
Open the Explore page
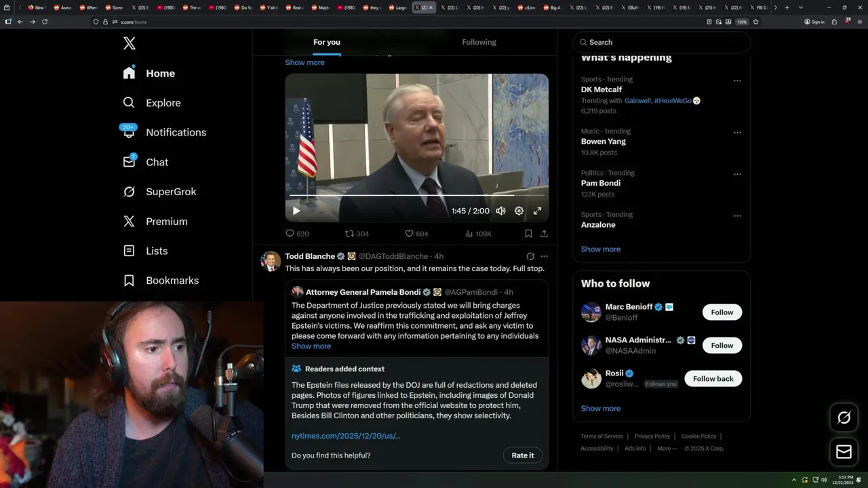(152, 103)
